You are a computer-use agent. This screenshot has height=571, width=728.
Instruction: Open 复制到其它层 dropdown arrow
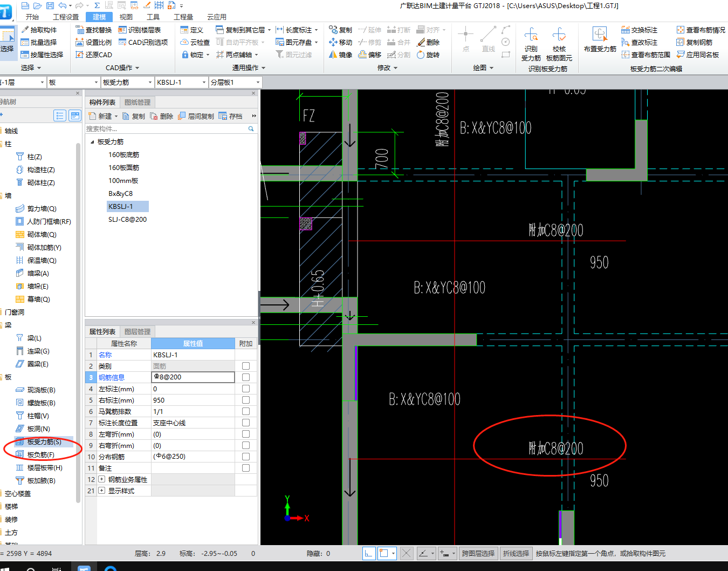[x=269, y=30]
